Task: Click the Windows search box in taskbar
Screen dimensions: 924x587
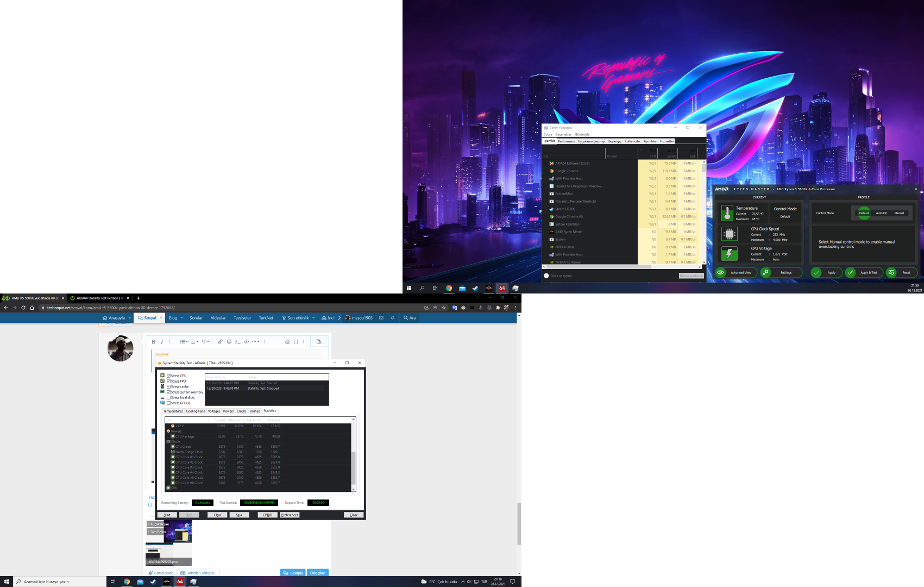Action: pyautogui.click(x=59, y=582)
